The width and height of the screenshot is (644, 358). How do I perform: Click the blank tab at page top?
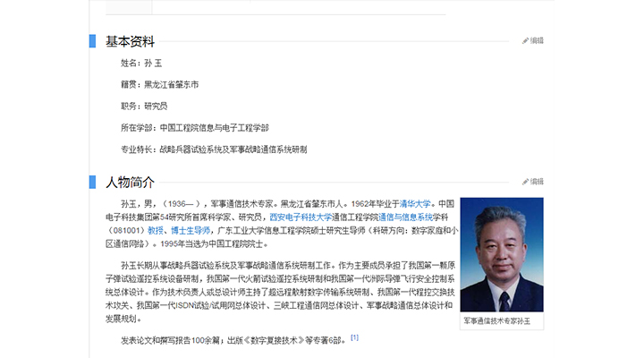point(129,7)
